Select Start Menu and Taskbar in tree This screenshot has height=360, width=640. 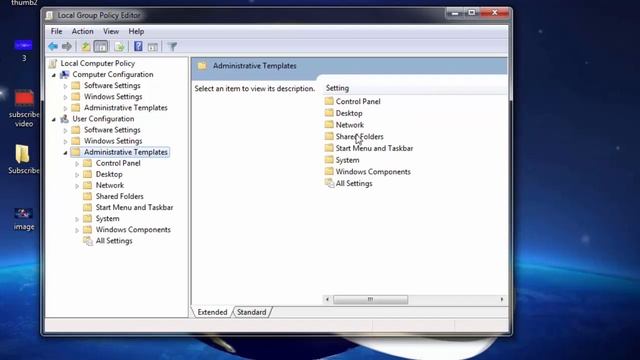[x=134, y=207]
